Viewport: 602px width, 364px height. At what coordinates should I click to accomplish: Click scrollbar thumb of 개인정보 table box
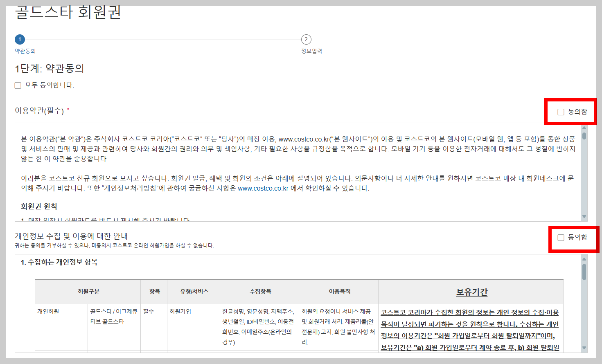coord(584,272)
